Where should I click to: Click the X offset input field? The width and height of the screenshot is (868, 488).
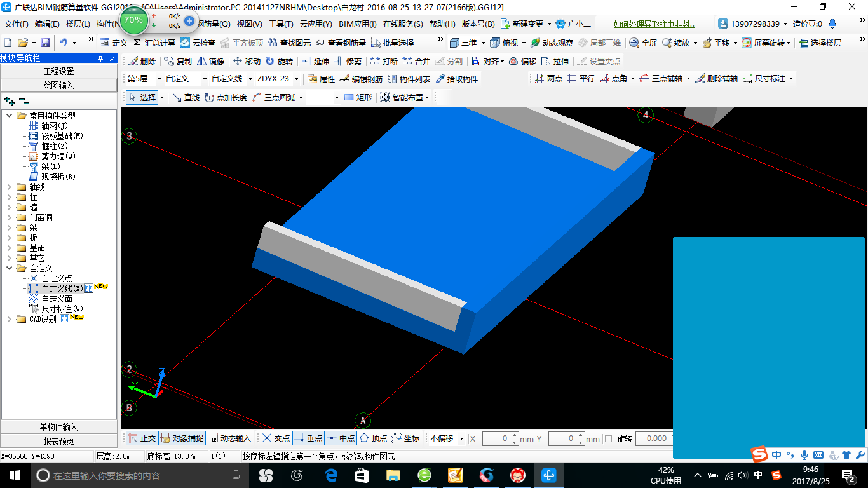coord(500,438)
